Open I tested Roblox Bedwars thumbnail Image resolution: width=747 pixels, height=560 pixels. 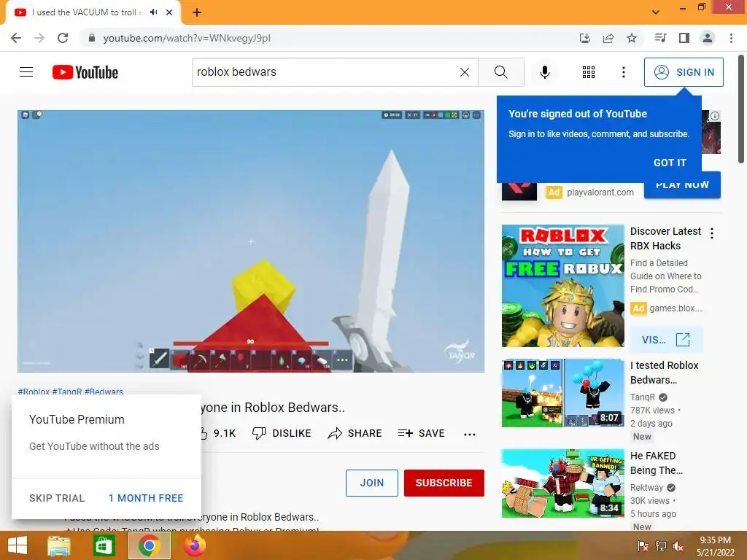coord(563,393)
